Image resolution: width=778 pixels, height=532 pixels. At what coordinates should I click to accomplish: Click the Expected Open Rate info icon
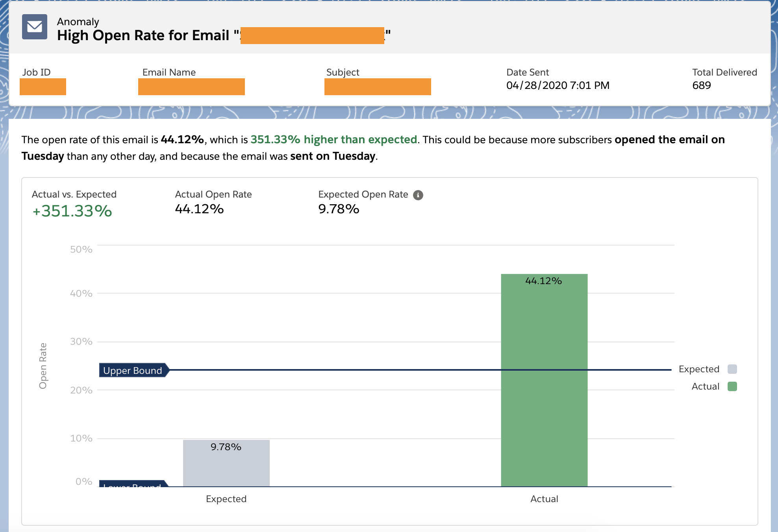(x=418, y=195)
